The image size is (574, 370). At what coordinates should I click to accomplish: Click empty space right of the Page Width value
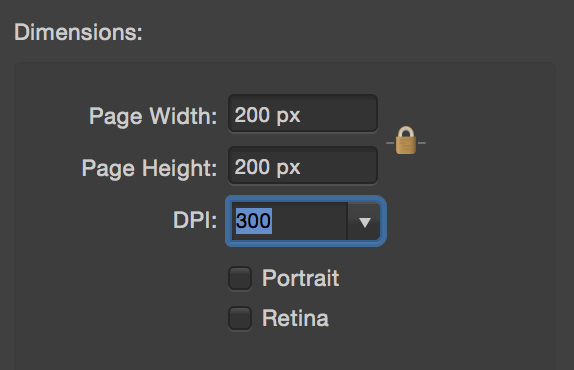[339, 114]
